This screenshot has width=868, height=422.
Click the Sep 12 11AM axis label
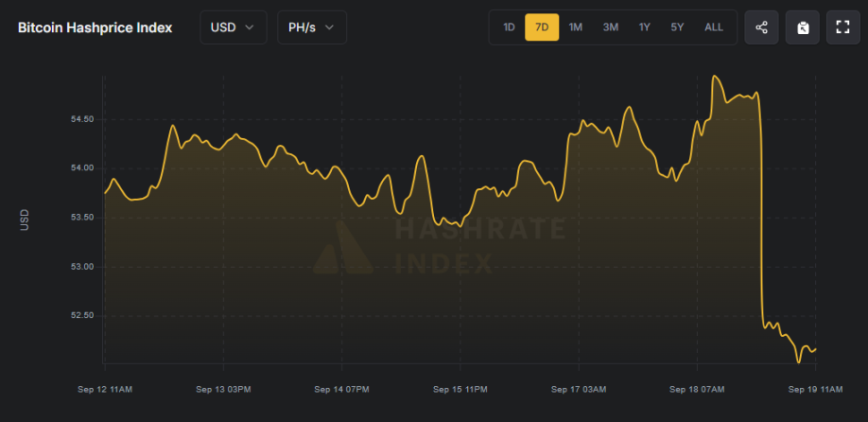pyautogui.click(x=105, y=389)
